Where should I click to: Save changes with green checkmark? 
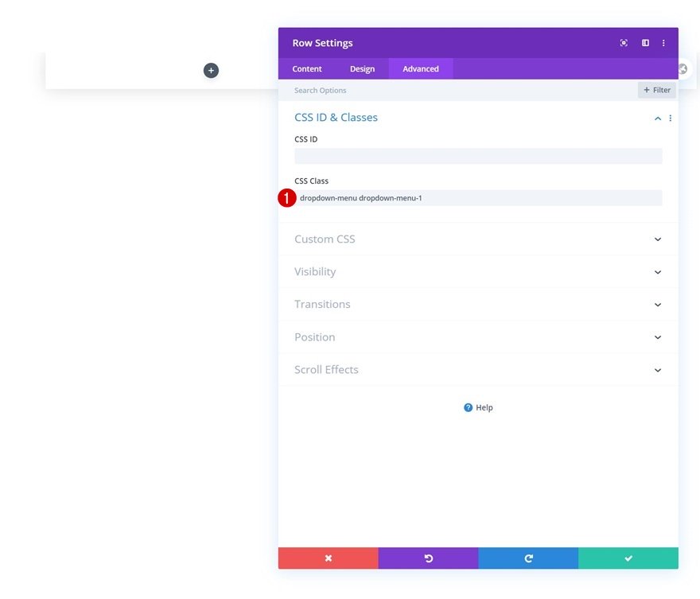click(x=628, y=558)
